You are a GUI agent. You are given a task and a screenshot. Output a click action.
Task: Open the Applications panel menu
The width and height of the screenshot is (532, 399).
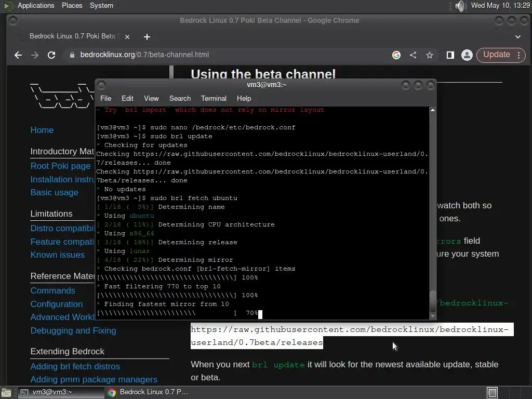coord(36,5)
